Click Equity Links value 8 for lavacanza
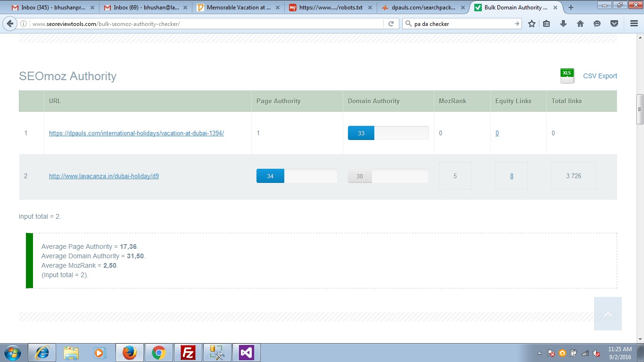644x362 pixels. click(x=512, y=176)
